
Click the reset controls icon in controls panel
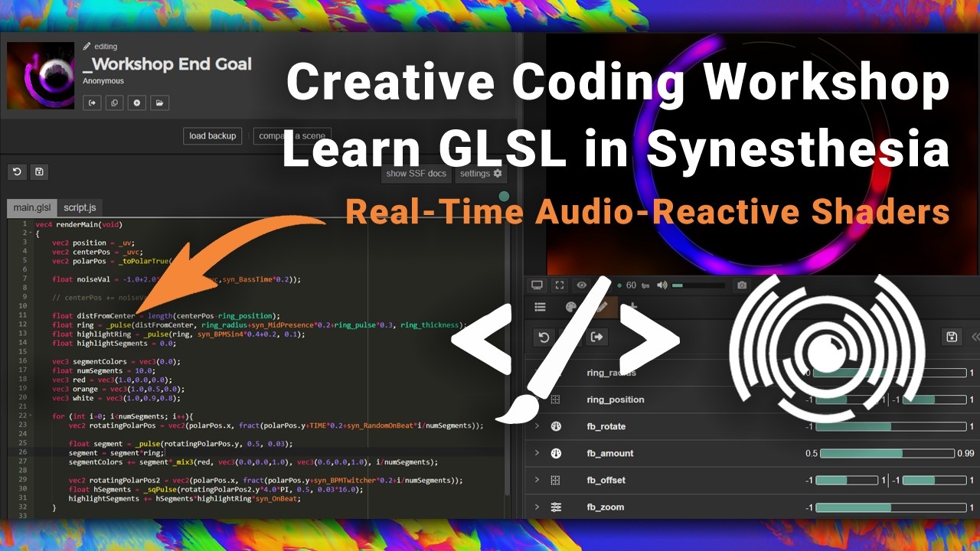[544, 337]
